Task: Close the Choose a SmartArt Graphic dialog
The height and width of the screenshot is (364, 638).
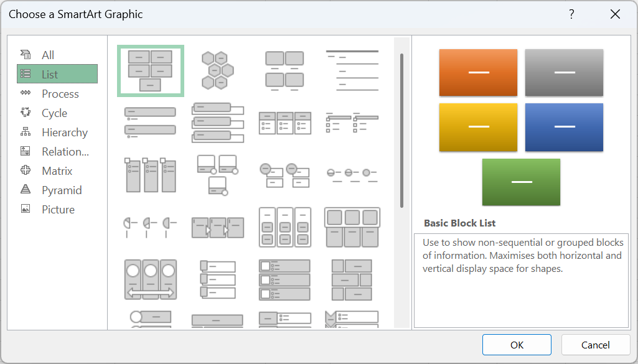Action: (x=615, y=14)
